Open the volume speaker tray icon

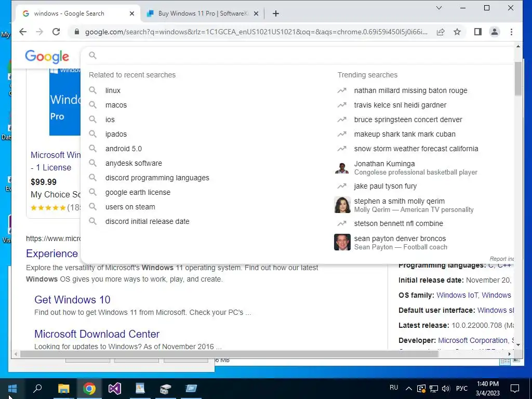click(x=446, y=389)
